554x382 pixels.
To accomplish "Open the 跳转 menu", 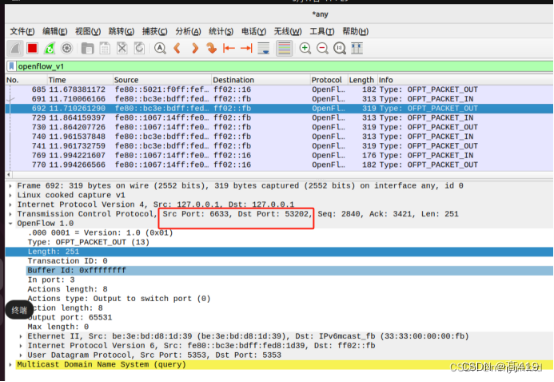I will (x=121, y=31).
